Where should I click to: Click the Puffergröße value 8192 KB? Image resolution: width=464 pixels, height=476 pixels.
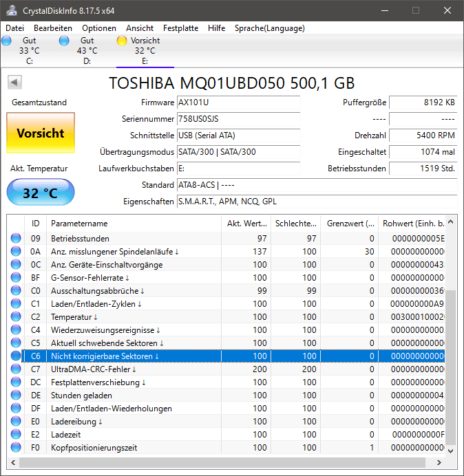(x=423, y=102)
